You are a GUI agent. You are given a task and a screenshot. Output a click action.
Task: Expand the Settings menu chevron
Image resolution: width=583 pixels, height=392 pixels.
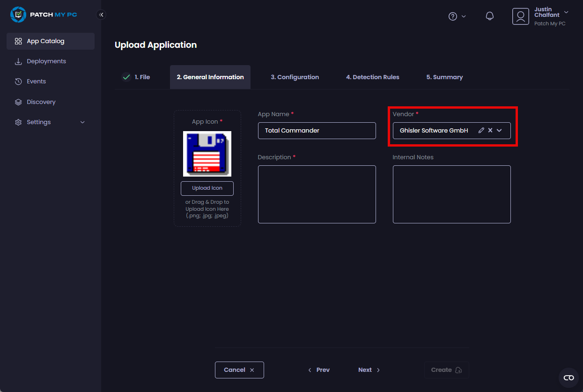[83, 122]
